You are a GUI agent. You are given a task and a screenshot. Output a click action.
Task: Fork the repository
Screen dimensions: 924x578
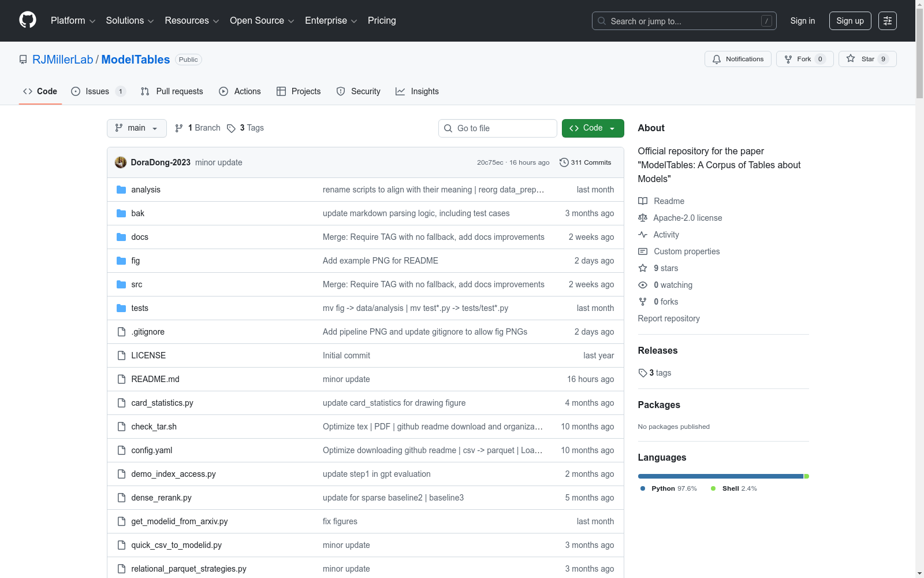(804, 59)
